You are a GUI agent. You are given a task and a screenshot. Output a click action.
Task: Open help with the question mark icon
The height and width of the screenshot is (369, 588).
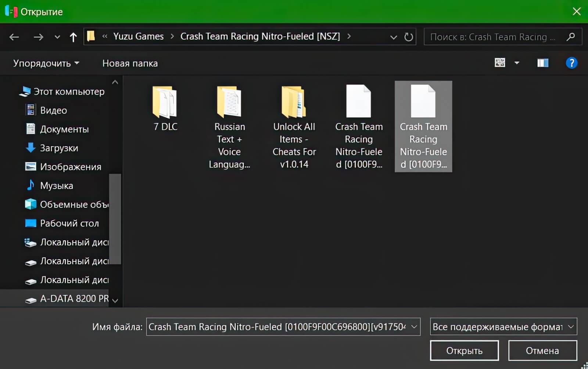[x=571, y=63]
